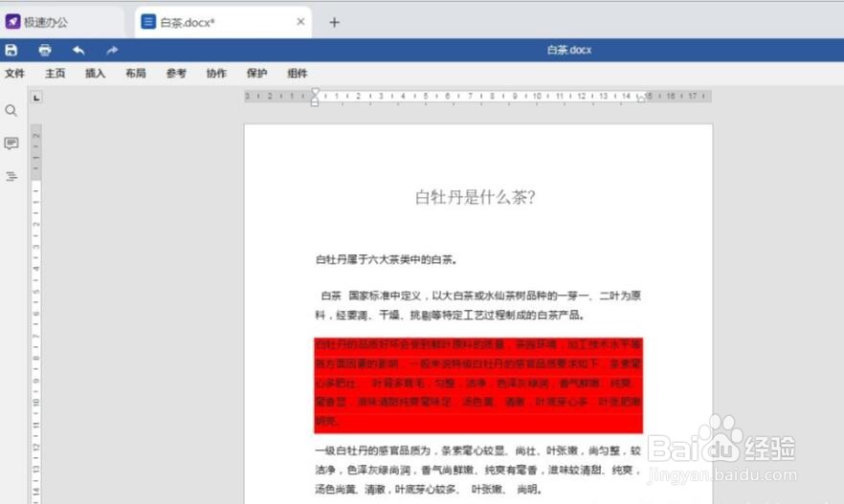The image size is (844, 504).
Task: Click the paragraph starting with 白茶 国家标准中定义
Action: click(x=478, y=305)
